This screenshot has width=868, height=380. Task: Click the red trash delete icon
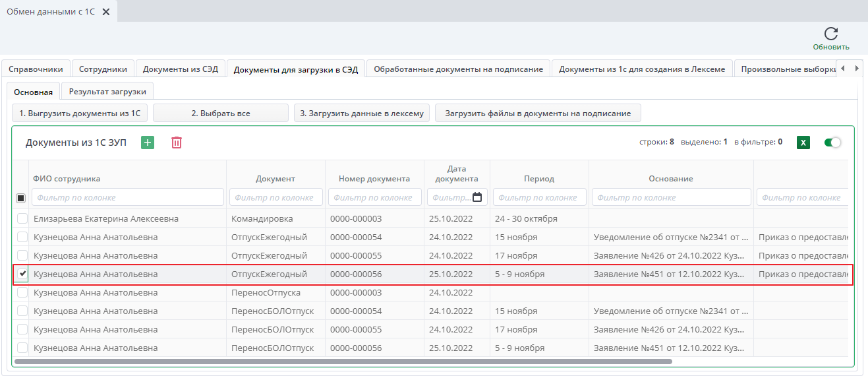pos(177,142)
